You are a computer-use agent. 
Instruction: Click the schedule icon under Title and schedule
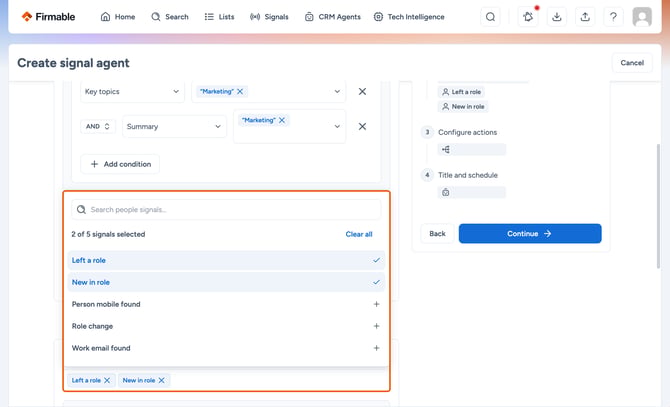point(446,193)
